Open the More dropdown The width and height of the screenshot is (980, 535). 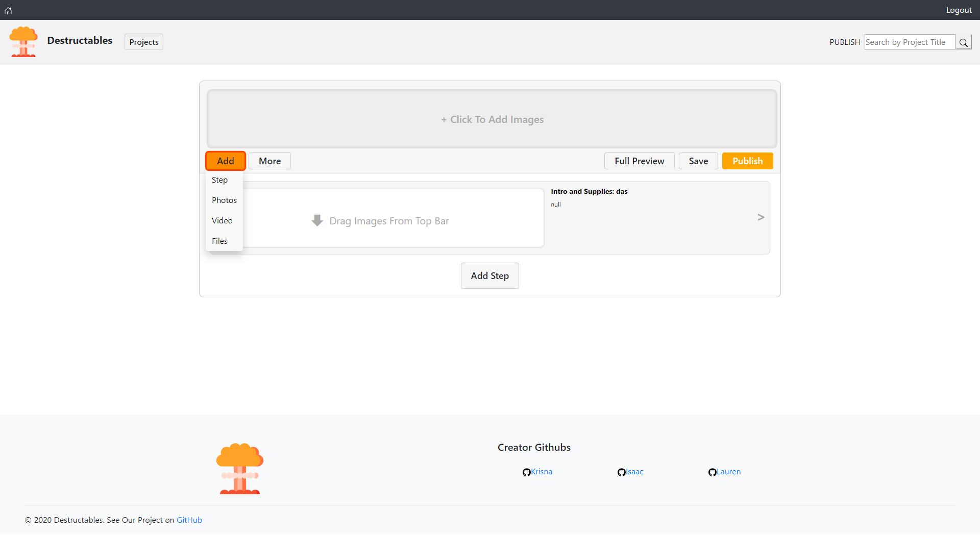point(269,161)
